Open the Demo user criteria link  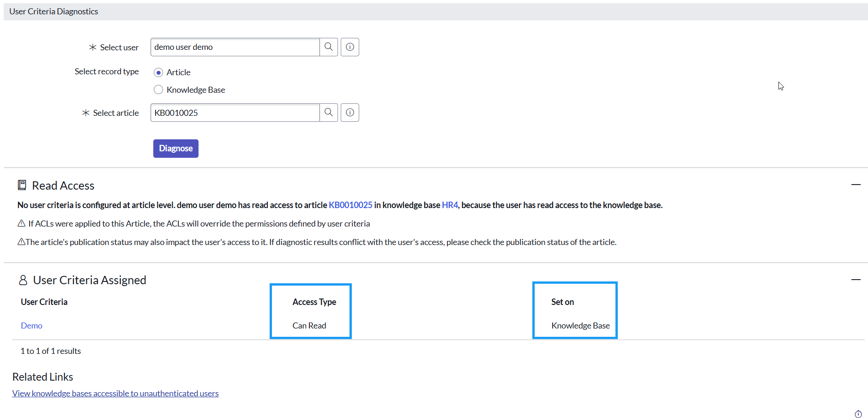31,325
